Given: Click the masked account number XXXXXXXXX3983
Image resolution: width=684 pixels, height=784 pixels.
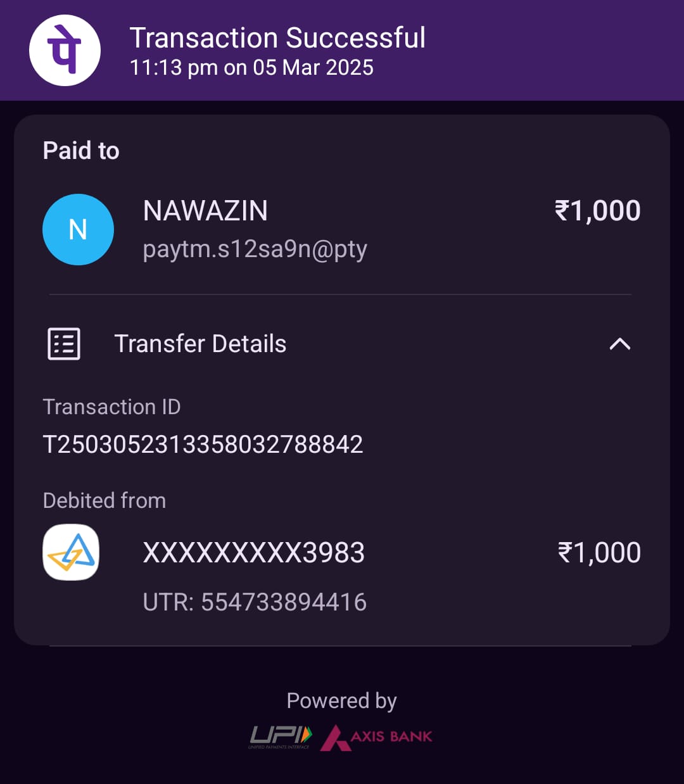Looking at the screenshot, I should pyautogui.click(x=253, y=553).
